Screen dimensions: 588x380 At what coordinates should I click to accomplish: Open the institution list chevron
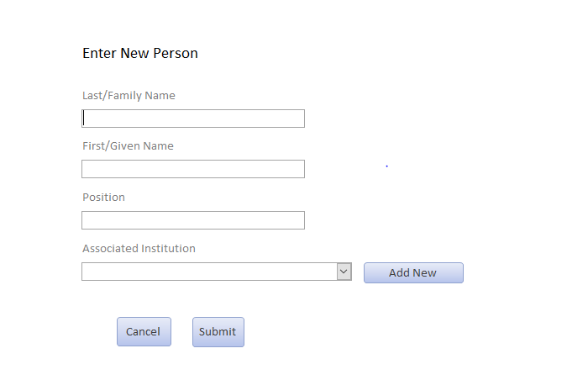[344, 272]
